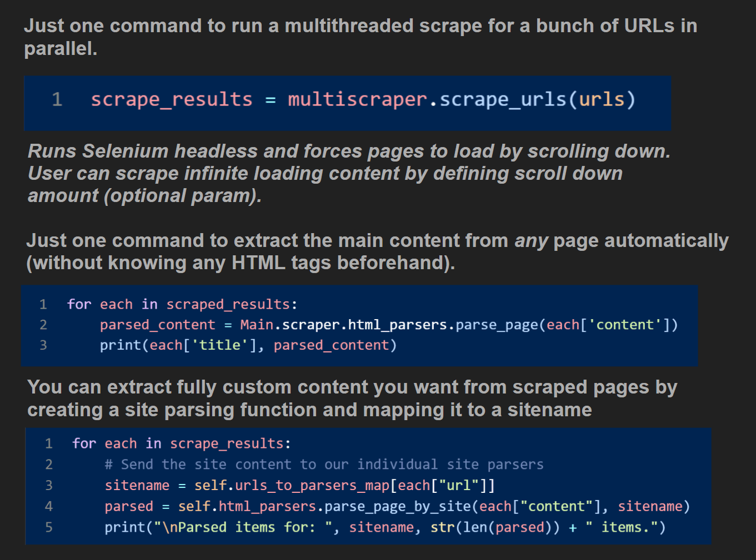Click the parse_page method call
756x560 pixels.
pyautogui.click(x=497, y=325)
